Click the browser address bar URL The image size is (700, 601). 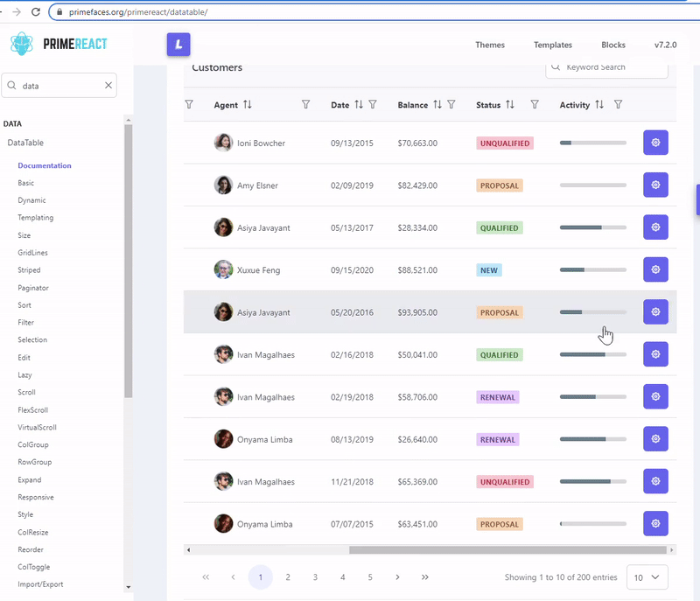coord(138,12)
